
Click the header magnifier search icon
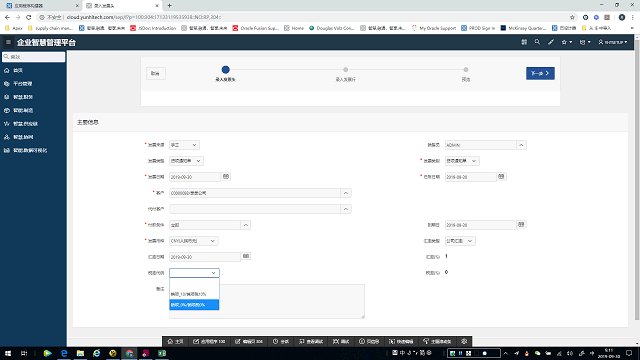(537, 42)
